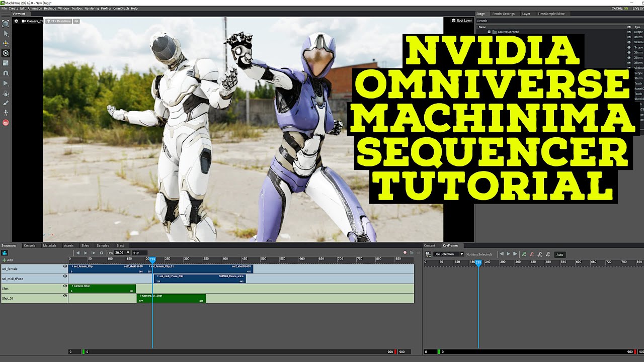The image size is (644, 362).
Task: Select the Move tool in left toolbar
Action: pos(6,43)
